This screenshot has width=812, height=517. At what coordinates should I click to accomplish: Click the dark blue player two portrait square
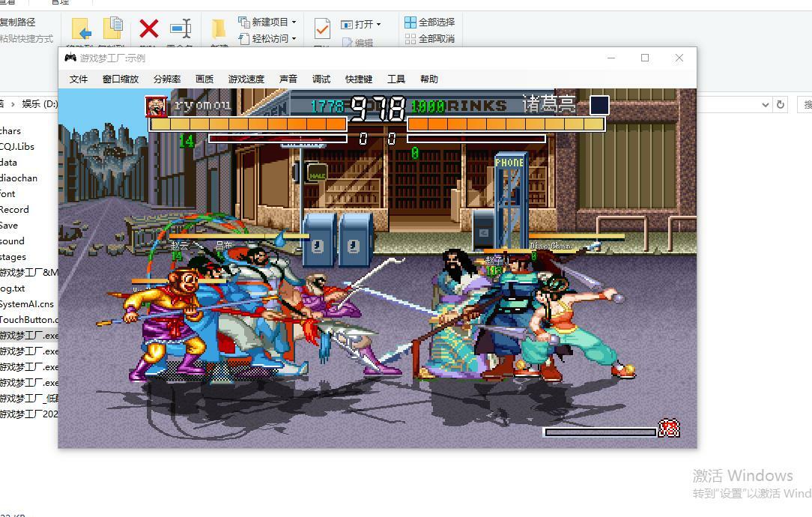[x=599, y=105]
